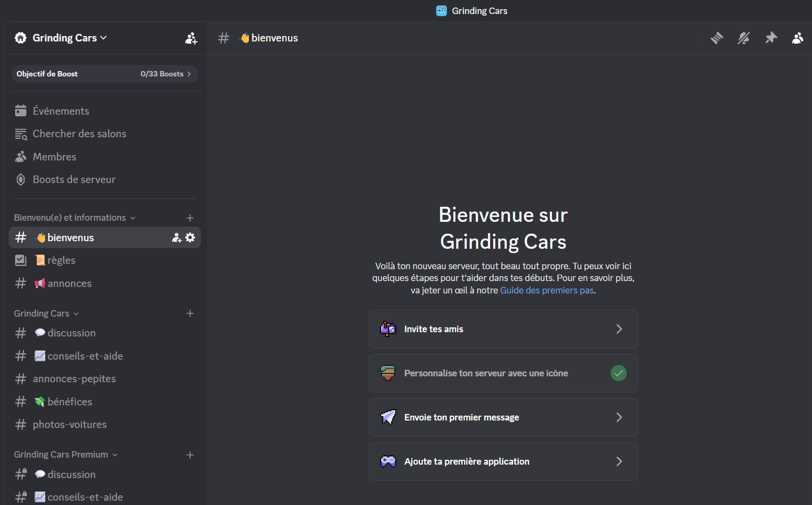This screenshot has height=505, width=812.
Task: Open bienvenus channel settings gear
Action: [190, 237]
